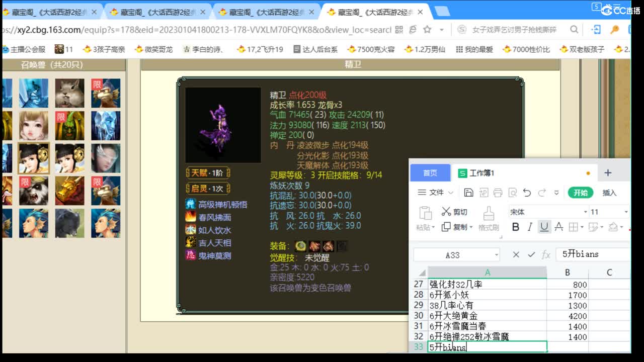Click cell containing 强化封32几率
This screenshot has height=362, width=644.
point(487,285)
